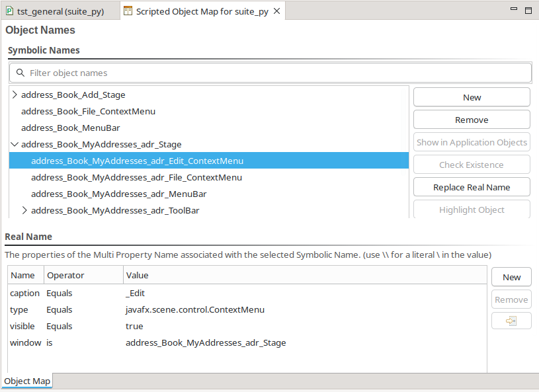Maximize the editor panel
Screen dimensions: 539x392
tap(528, 11)
